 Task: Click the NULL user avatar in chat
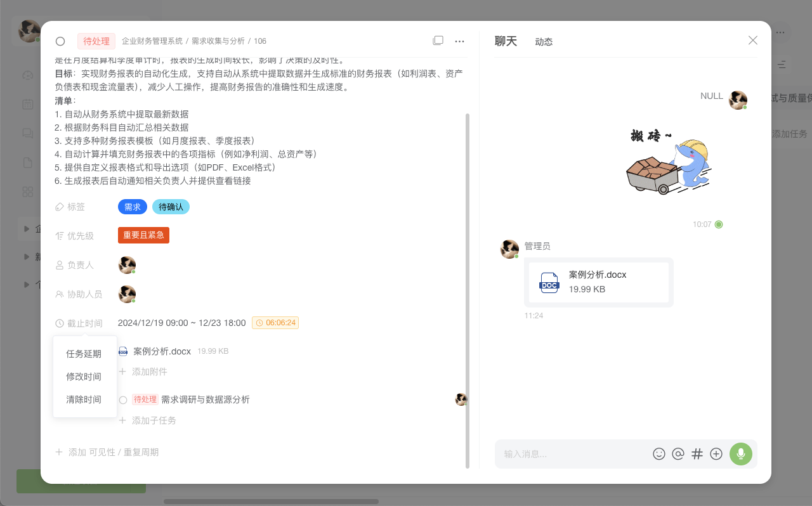click(x=738, y=100)
